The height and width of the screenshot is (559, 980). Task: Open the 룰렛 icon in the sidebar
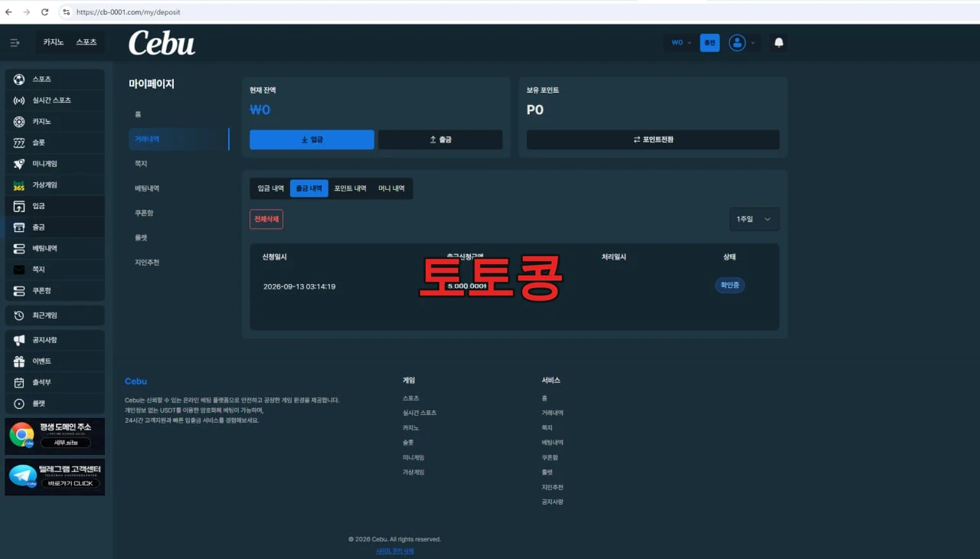19,404
